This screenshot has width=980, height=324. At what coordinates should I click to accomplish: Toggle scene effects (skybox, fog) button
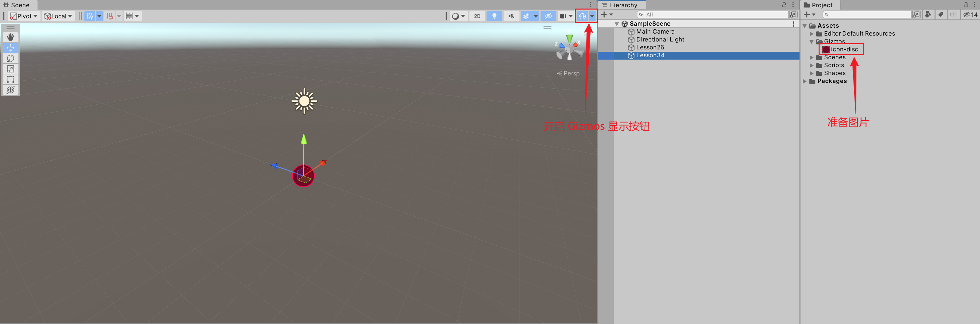[526, 16]
